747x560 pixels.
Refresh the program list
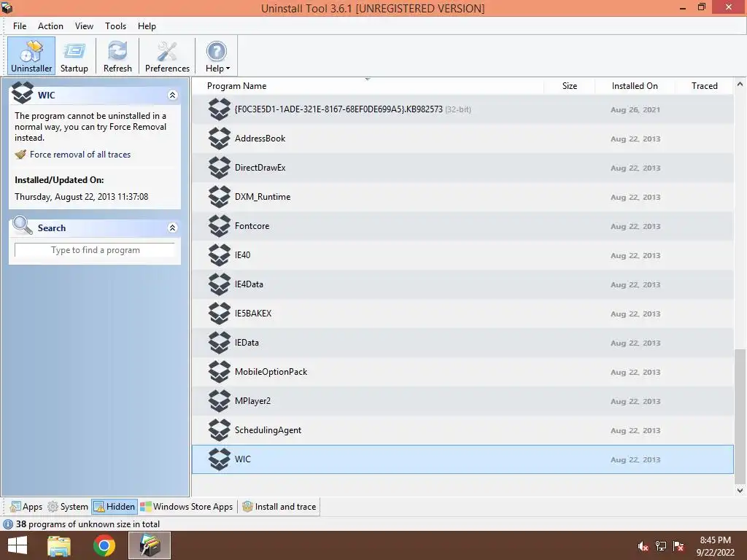[x=117, y=56]
